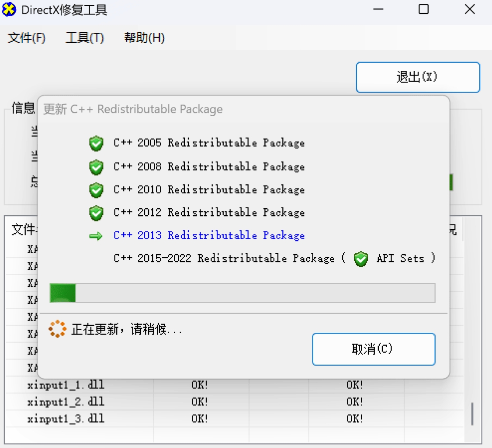Open the 文件(F) menu
Viewport: 492px width, 448px height.
[x=27, y=38]
